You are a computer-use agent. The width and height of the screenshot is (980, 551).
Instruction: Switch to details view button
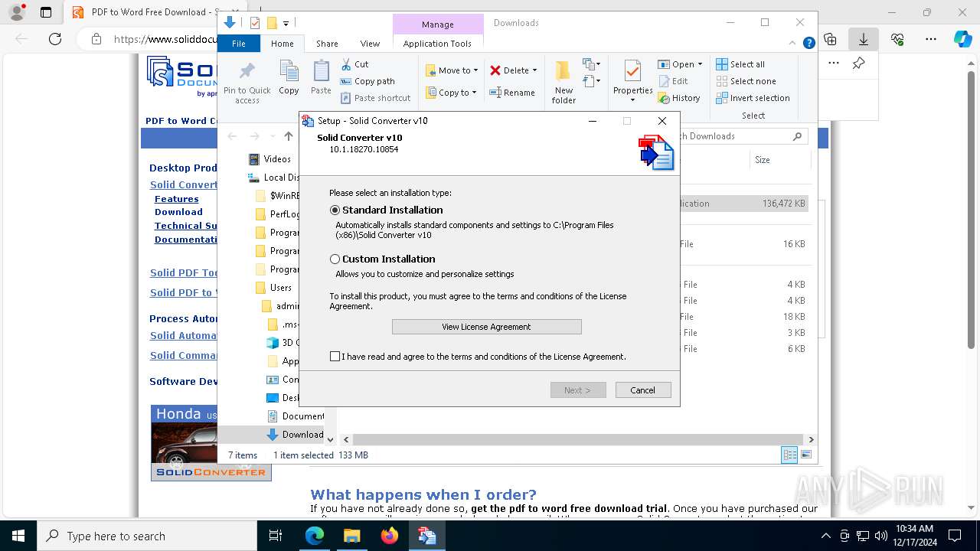[789, 455]
